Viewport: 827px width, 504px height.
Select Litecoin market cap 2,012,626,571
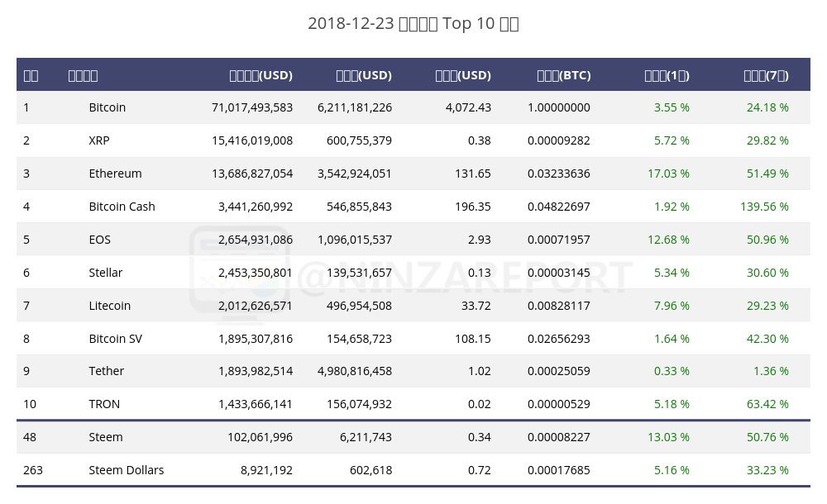pyautogui.click(x=256, y=306)
